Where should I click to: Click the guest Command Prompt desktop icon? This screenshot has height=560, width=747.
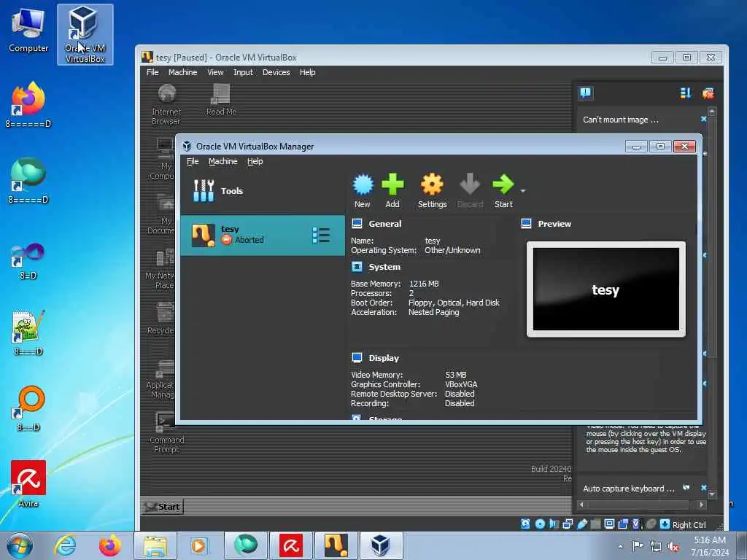tap(166, 432)
